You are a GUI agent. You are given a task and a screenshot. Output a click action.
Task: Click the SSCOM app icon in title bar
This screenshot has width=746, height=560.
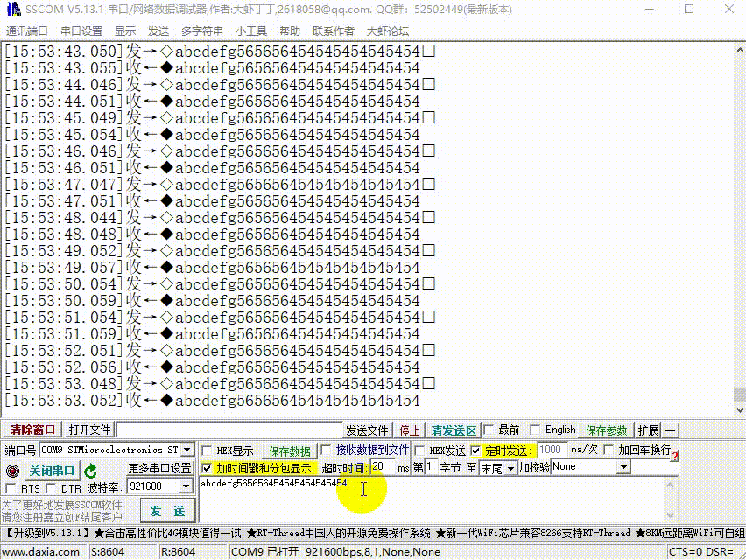[x=13, y=9]
